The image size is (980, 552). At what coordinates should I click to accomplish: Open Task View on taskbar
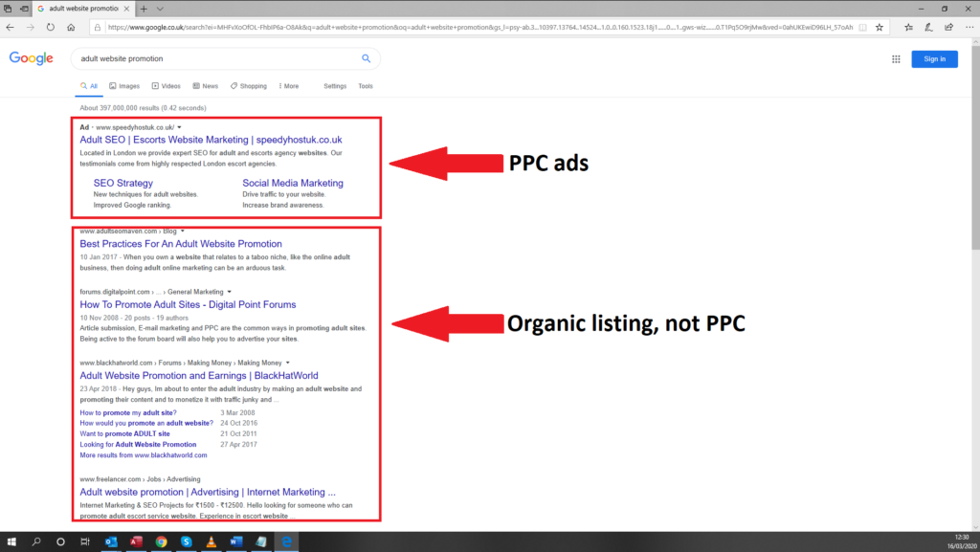click(x=85, y=541)
